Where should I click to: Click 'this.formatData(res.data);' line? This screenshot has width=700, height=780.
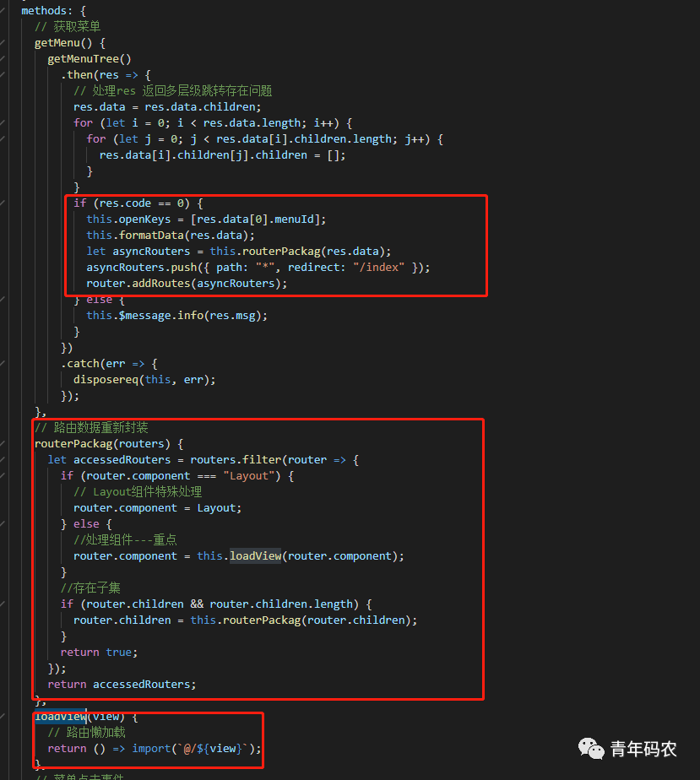pyautogui.click(x=171, y=236)
